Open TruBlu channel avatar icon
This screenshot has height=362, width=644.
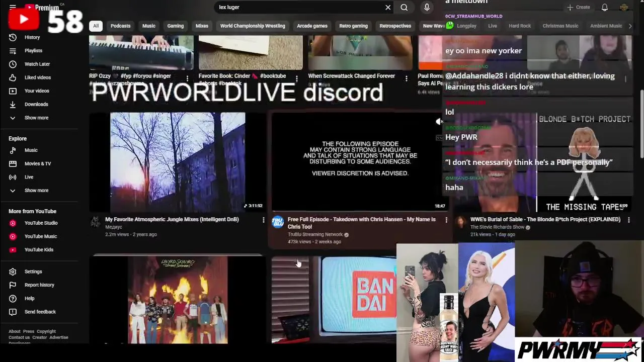click(x=278, y=222)
